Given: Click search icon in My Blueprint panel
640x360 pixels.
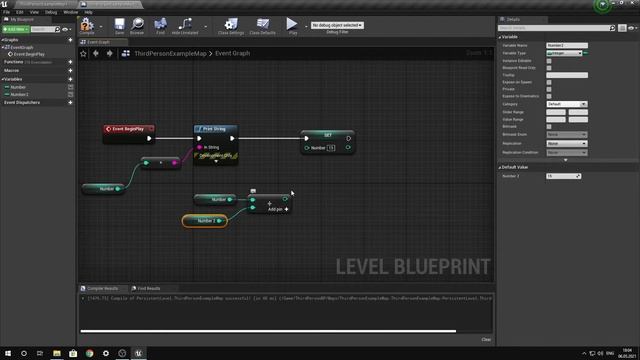Looking at the screenshot, I should 57,29.
